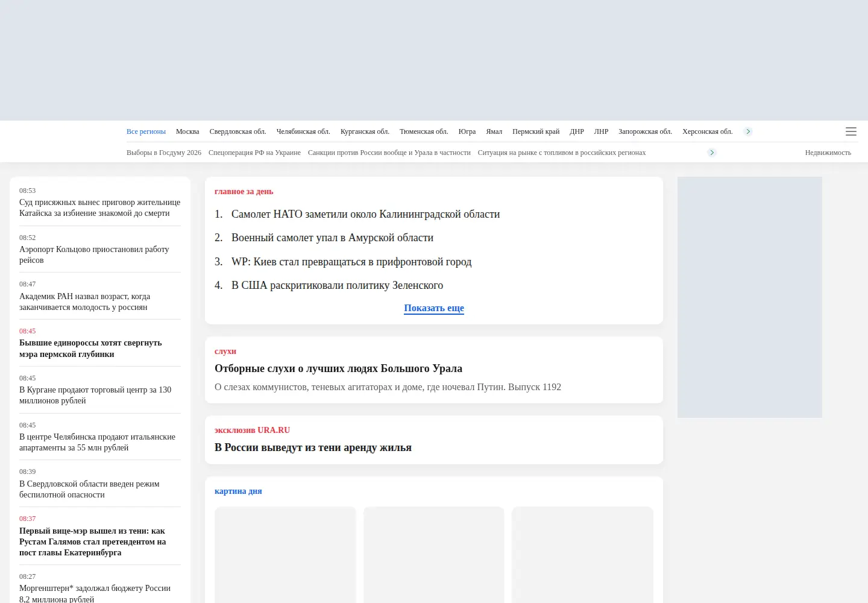Open the ЛНР region link
The width and height of the screenshot is (868, 603).
(x=601, y=131)
